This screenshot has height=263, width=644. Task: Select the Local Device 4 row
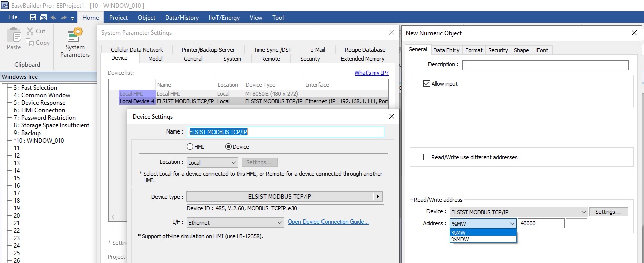click(x=248, y=101)
